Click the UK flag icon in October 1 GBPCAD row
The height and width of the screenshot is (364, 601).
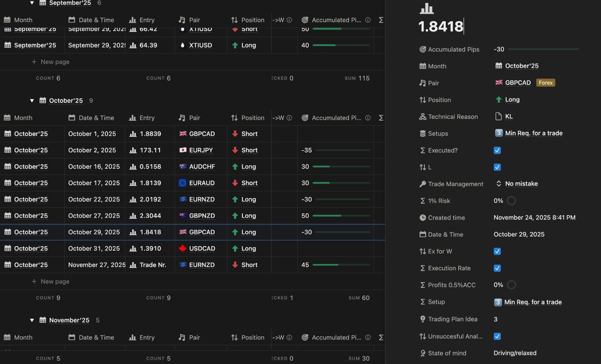[x=183, y=134]
